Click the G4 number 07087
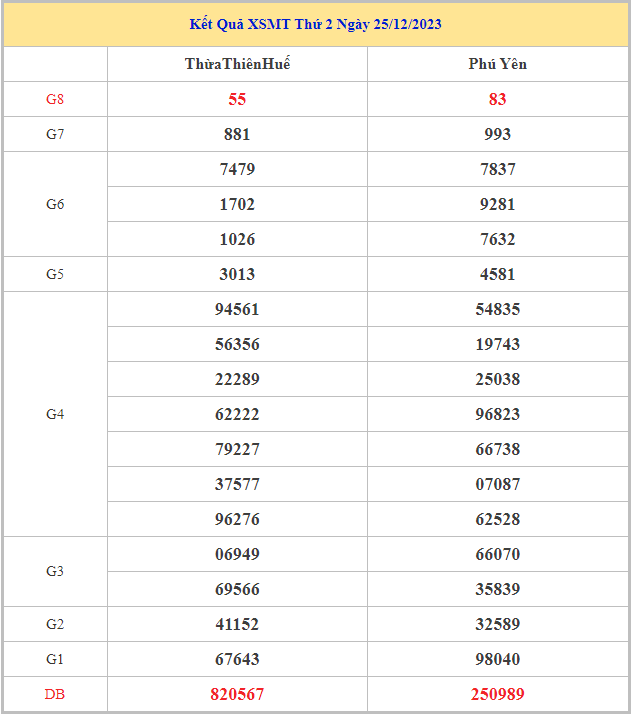633x714 pixels. click(497, 484)
